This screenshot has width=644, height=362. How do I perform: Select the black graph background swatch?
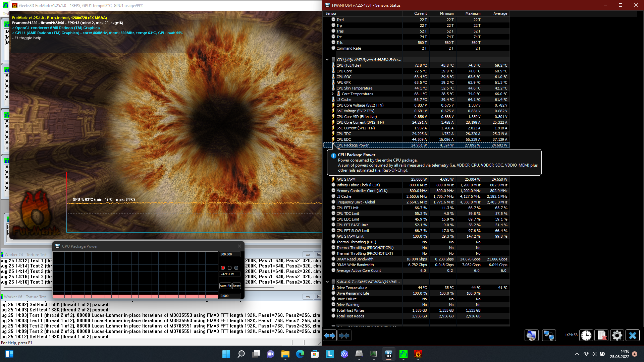point(229,268)
